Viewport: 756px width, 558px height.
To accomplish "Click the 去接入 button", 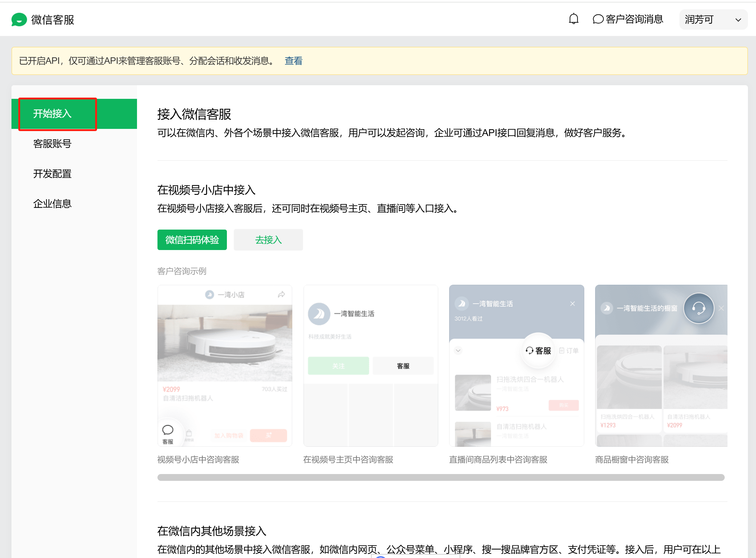I will click(268, 240).
